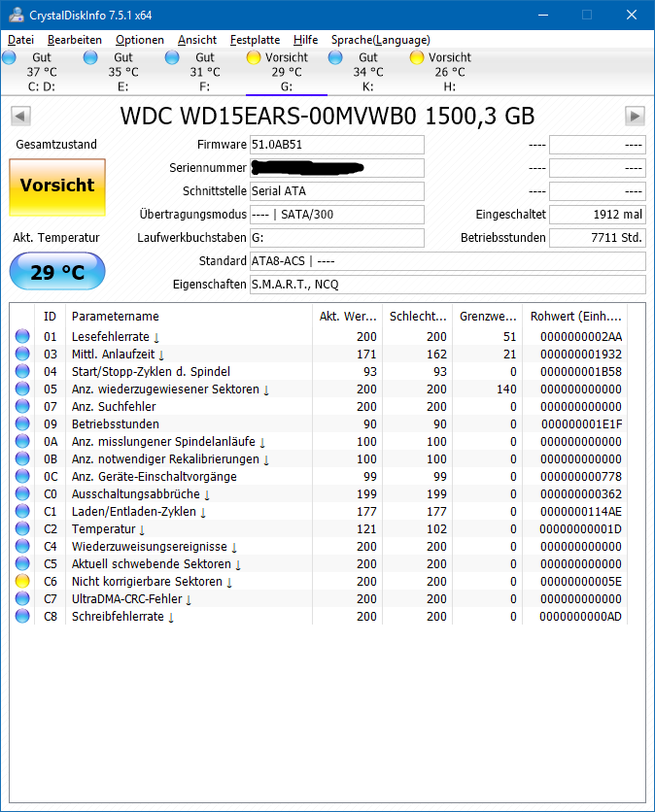Viewport: 655px width, 812px height.
Task: Click the Betriebsstunden value 7711 Std.
Action: (598, 238)
